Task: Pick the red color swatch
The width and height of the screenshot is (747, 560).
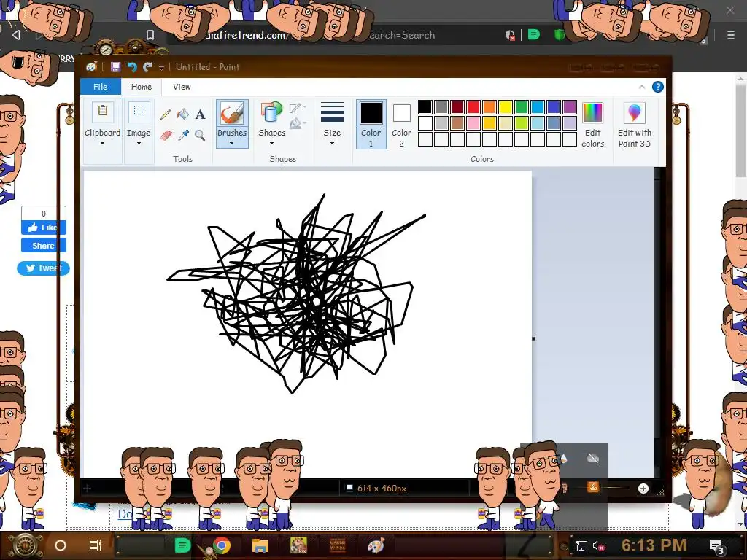Action: click(x=473, y=107)
